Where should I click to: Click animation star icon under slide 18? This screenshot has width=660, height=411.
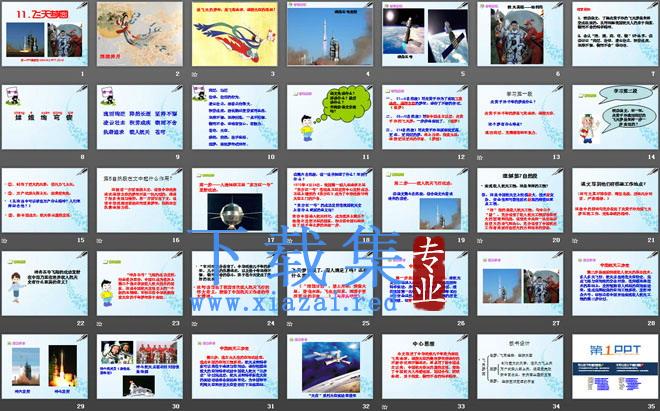pos(289,241)
